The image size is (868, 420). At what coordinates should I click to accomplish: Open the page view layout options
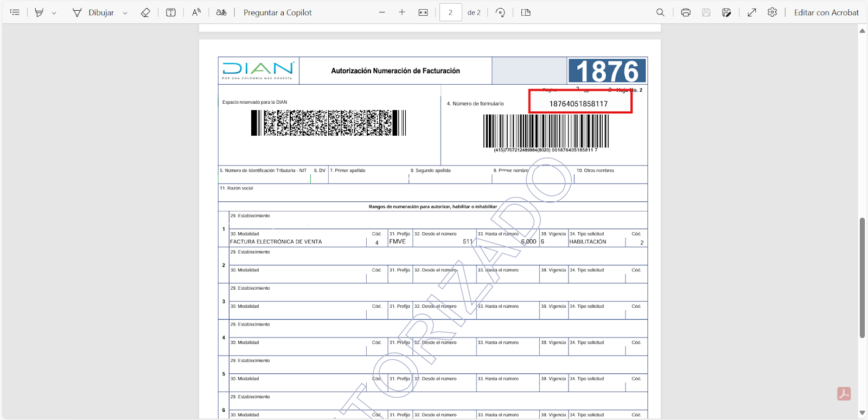tap(526, 12)
